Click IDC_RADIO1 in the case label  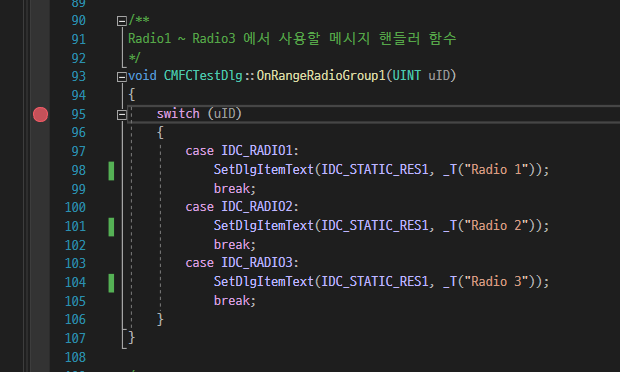[x=257, y=151]
